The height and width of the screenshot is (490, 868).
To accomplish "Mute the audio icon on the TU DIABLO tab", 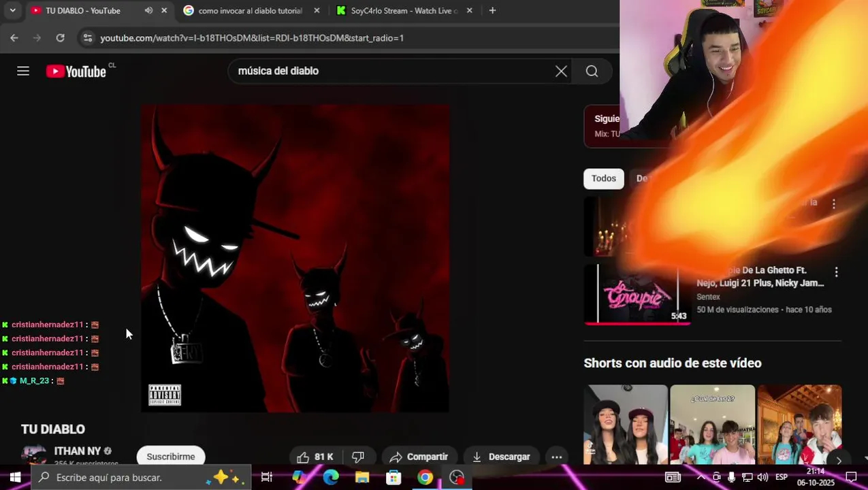I will [x=148, y=10].
